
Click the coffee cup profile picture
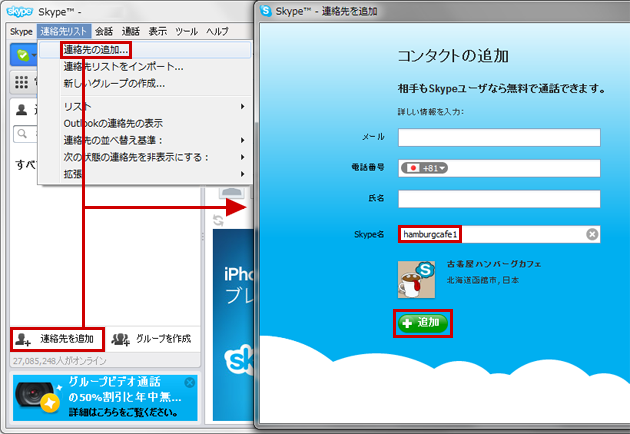tap(416, 280)
